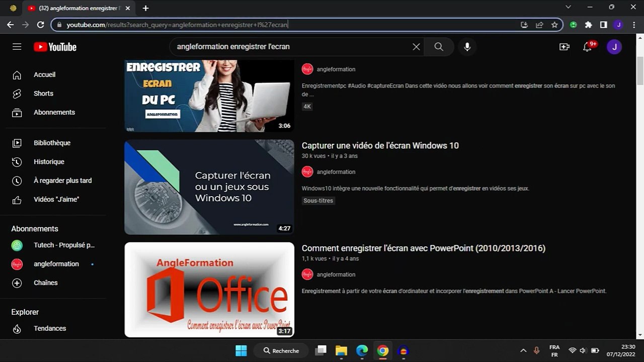644x362 pixels.
Task: Open clock showing 23:30 07/12/2022
Action: [x=621, y=350]
